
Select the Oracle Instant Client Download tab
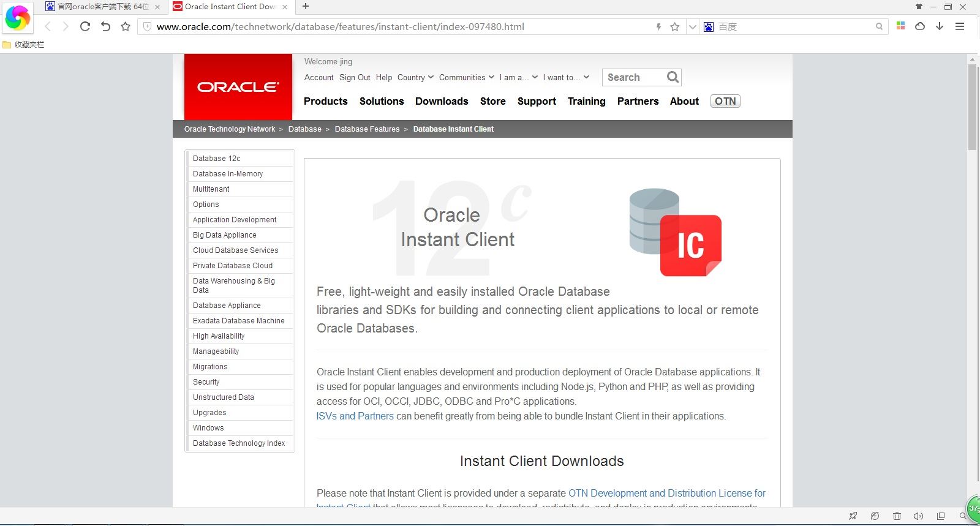[x=230, y=7]
